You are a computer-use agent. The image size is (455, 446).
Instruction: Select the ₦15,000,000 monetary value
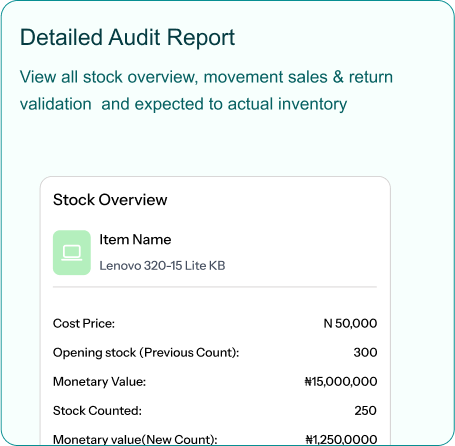coord(341,382)
